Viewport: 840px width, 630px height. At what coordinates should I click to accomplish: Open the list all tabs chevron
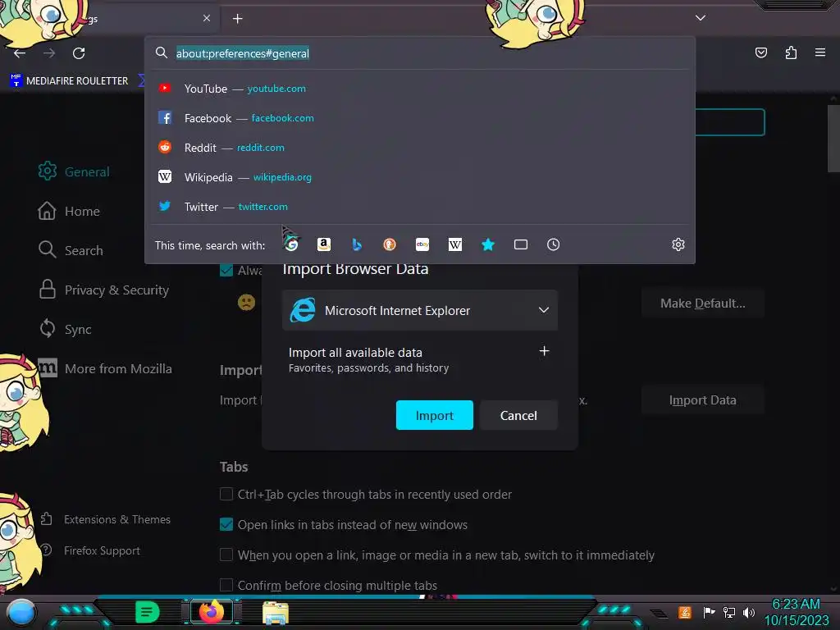pos(701,18)
